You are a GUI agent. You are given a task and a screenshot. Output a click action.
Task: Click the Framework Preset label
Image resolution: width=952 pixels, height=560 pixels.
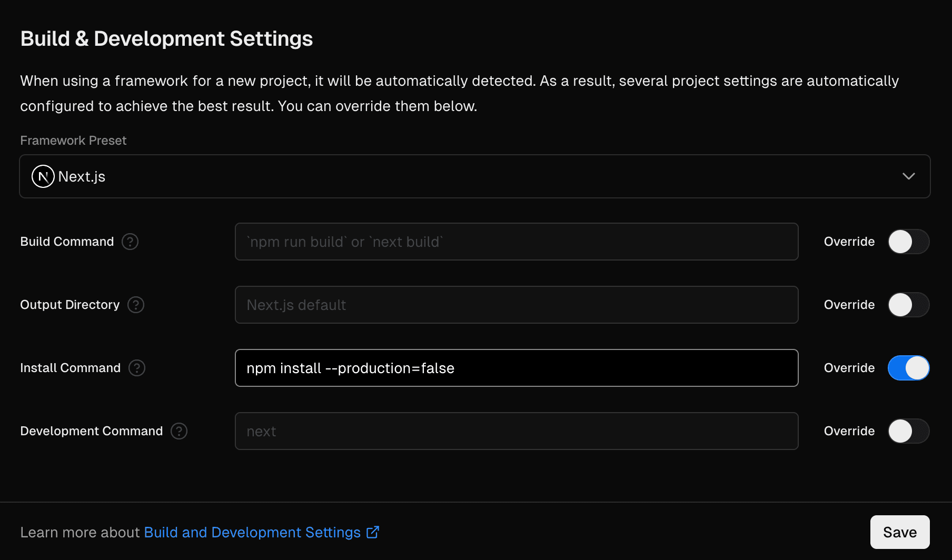click(73, 140)
